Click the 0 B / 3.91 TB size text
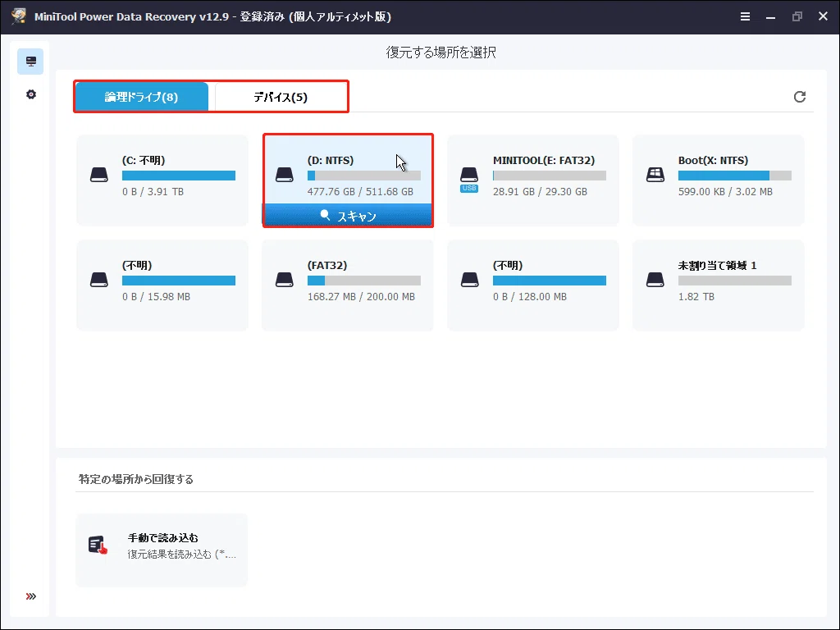 [x=153, y=191]
